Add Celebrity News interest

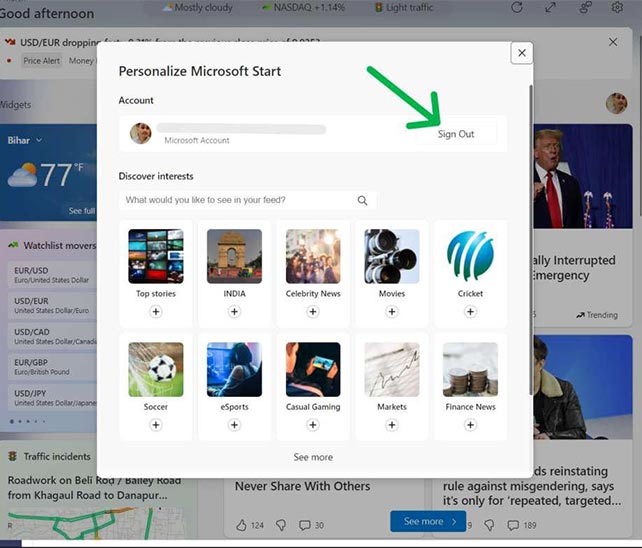pyautogui.click(x=313, y=312)
